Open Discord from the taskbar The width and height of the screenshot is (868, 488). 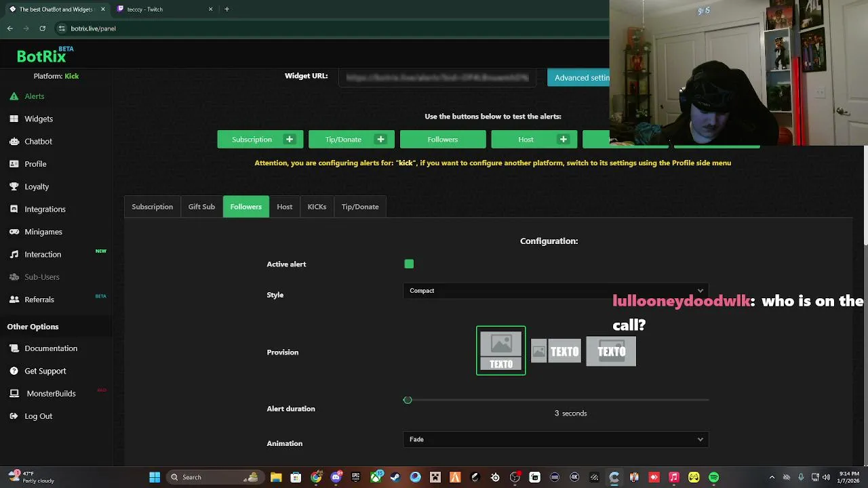coord(336,477)
